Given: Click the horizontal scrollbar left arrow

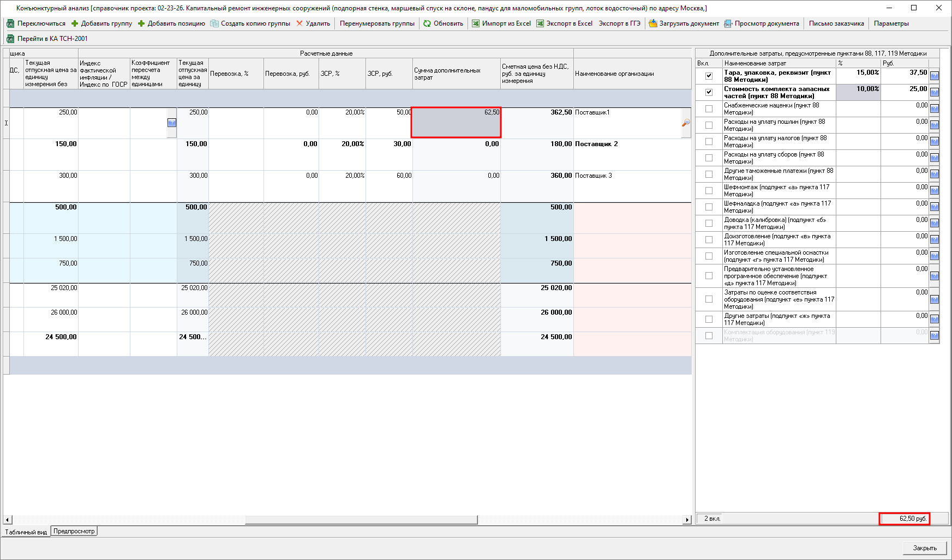Looking at the screenshot, I should tap(7, 520).
